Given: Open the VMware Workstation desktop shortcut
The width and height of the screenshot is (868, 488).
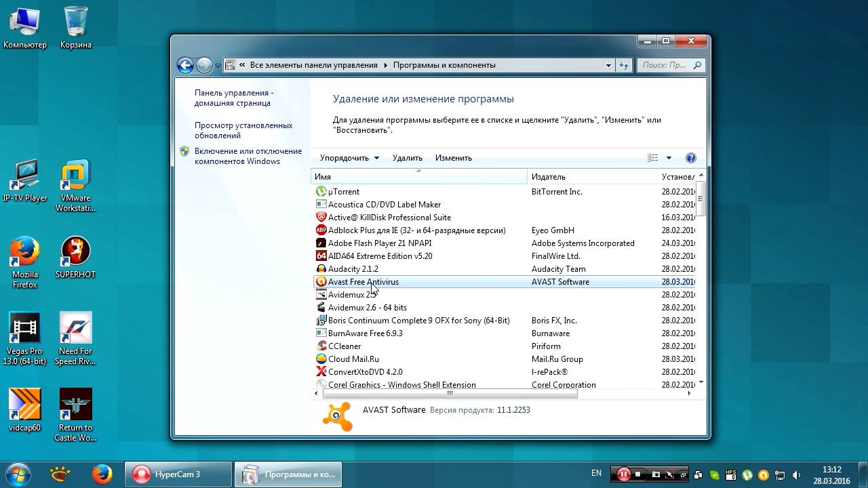Looking at the screenshot, I should click(75, 186).
